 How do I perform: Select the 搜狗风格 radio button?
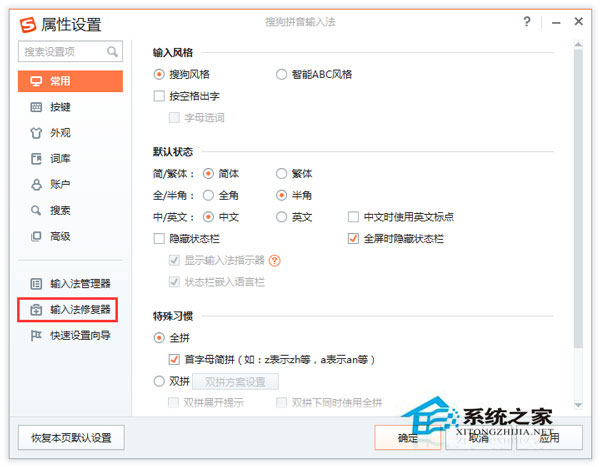click(x=159, y=74)
